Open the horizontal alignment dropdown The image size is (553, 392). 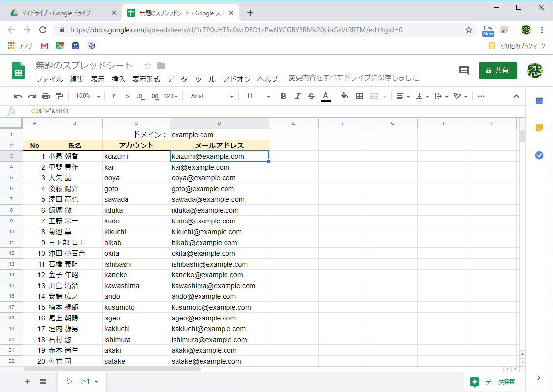click(403, 96)
